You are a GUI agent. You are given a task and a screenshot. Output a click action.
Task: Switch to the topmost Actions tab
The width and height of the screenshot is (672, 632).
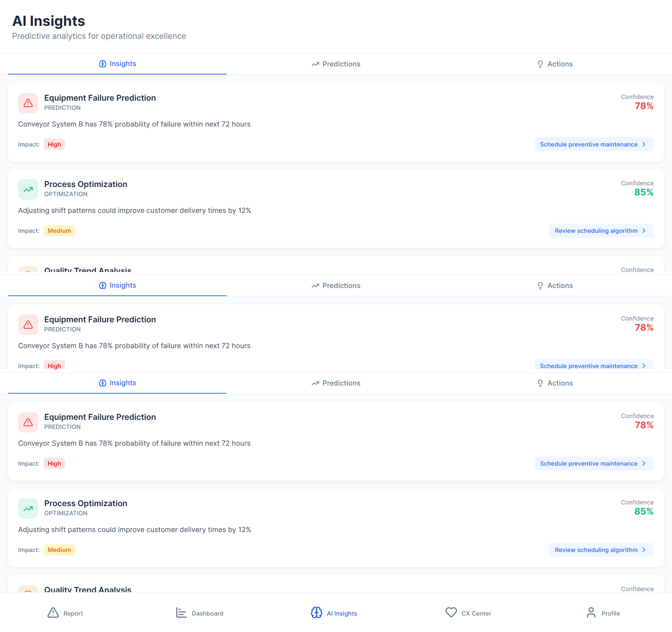coord(555,64)
